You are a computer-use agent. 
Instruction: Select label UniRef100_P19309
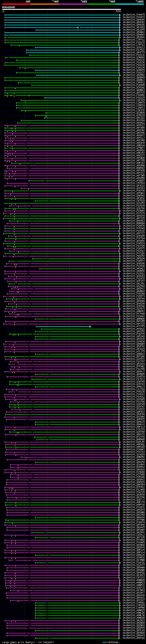click(x=134, y=206)
